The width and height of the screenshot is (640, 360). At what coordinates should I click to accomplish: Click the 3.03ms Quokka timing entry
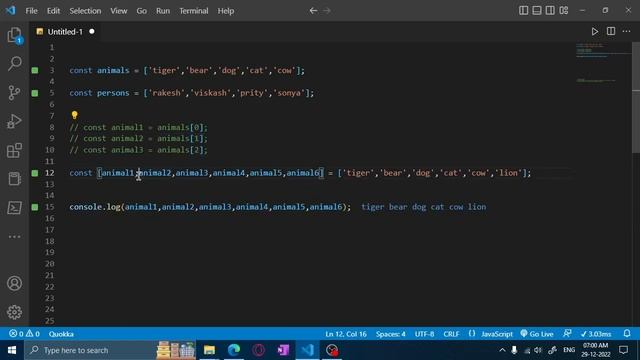point(596,334)
